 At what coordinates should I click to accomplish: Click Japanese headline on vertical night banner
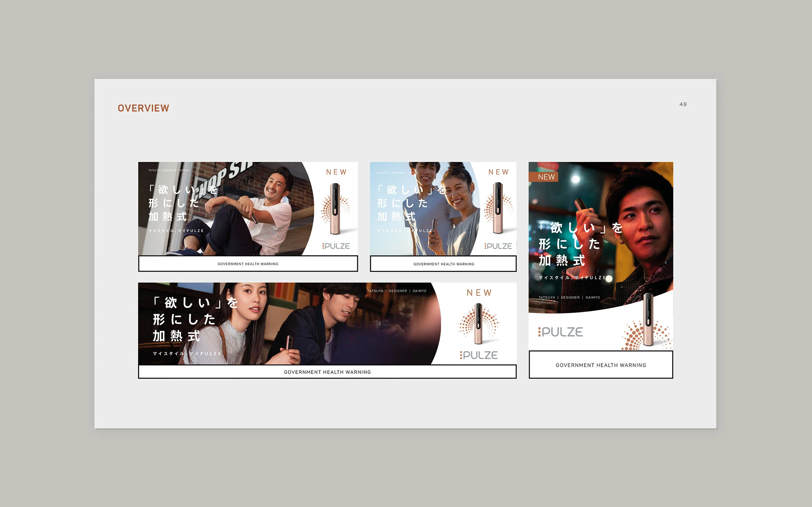pyautogui.click(x=580, y=244)
